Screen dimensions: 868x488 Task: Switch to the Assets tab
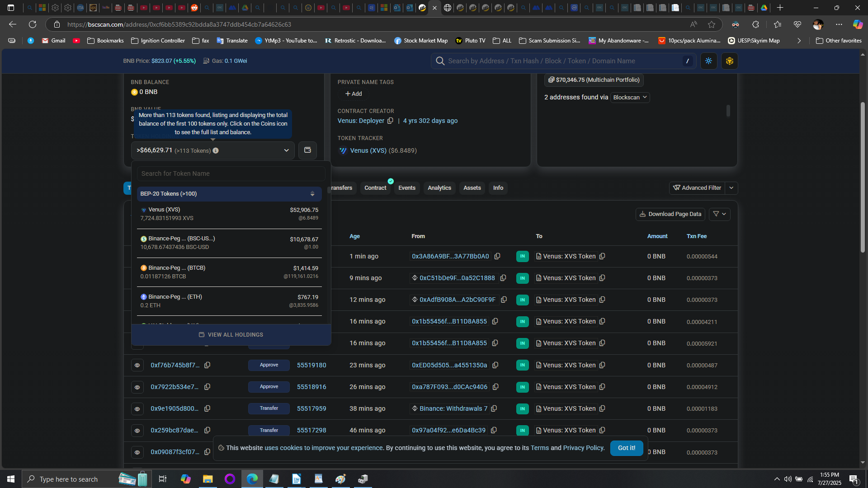pos(472,188)
